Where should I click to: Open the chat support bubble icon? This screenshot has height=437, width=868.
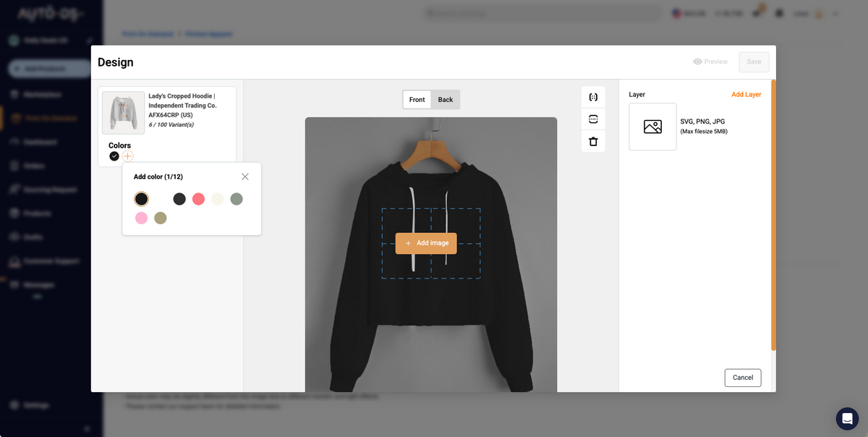(847, 419)
